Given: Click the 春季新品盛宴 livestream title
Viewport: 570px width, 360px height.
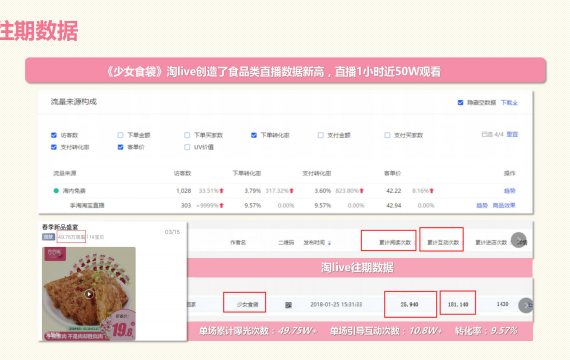Looking at the screenshot, I should [60, 227].
